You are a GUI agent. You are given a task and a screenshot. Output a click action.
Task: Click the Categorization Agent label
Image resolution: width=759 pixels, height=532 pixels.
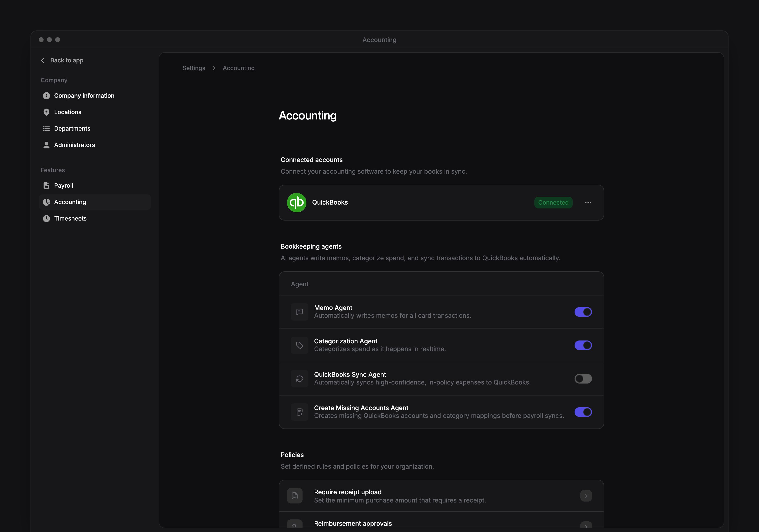pyautogui.click(x=345, y=341)
